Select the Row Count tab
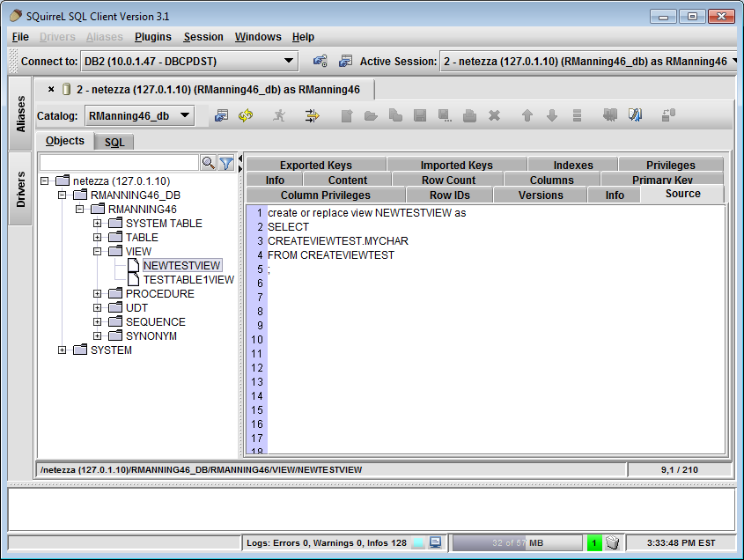The height and width of the screenshot is (560, 744). [x=448, y=180]
